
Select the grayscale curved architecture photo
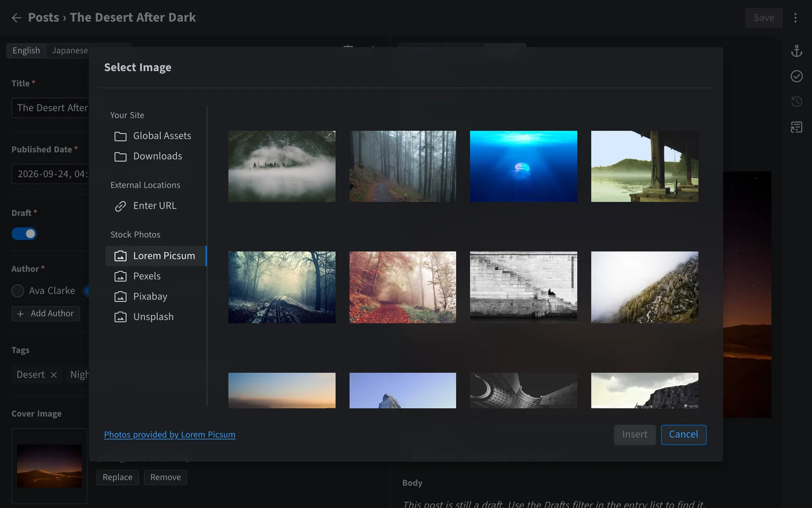coord(523,390)
